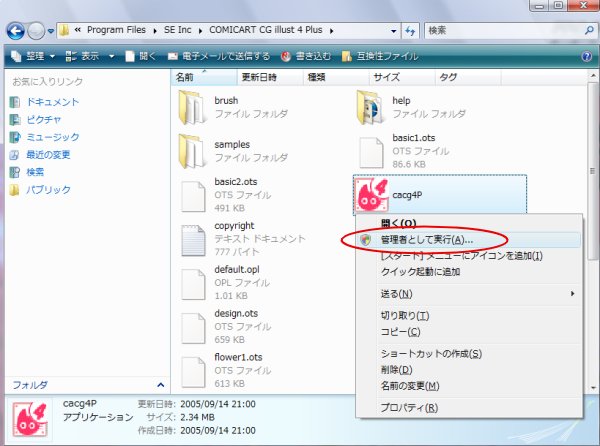Click the Back navigation arrow button
Viewport: 600px width, 446px height.
[x=16, y=31]
